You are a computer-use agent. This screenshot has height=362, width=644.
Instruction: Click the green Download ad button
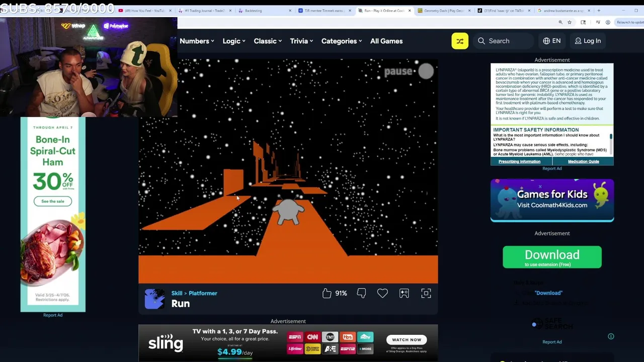coord(552,257)
